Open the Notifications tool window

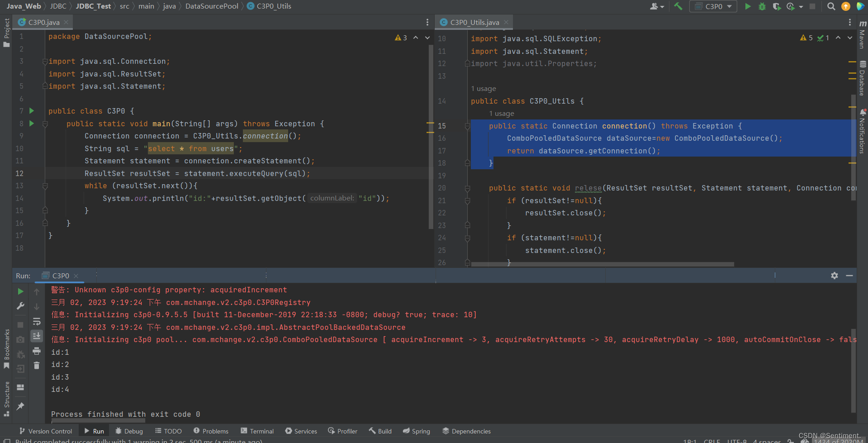pyautogui.click(x=862, y=131)
